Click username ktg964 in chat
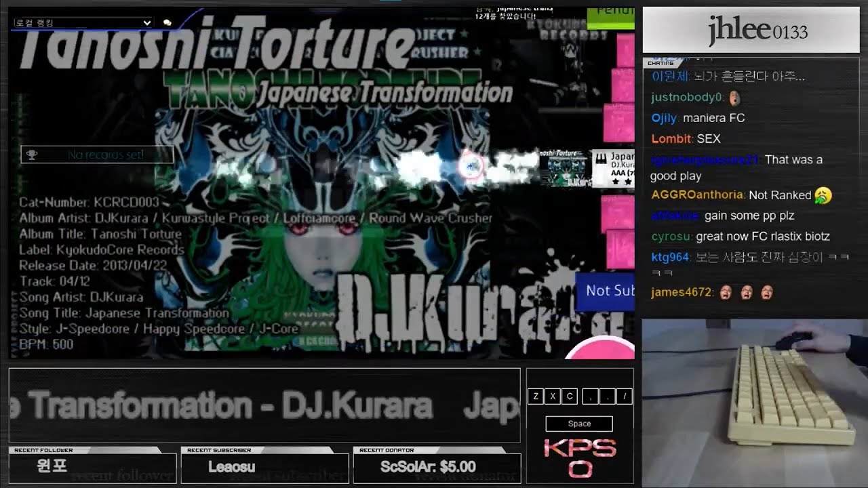The image size is (868, 488). point(670,258)
